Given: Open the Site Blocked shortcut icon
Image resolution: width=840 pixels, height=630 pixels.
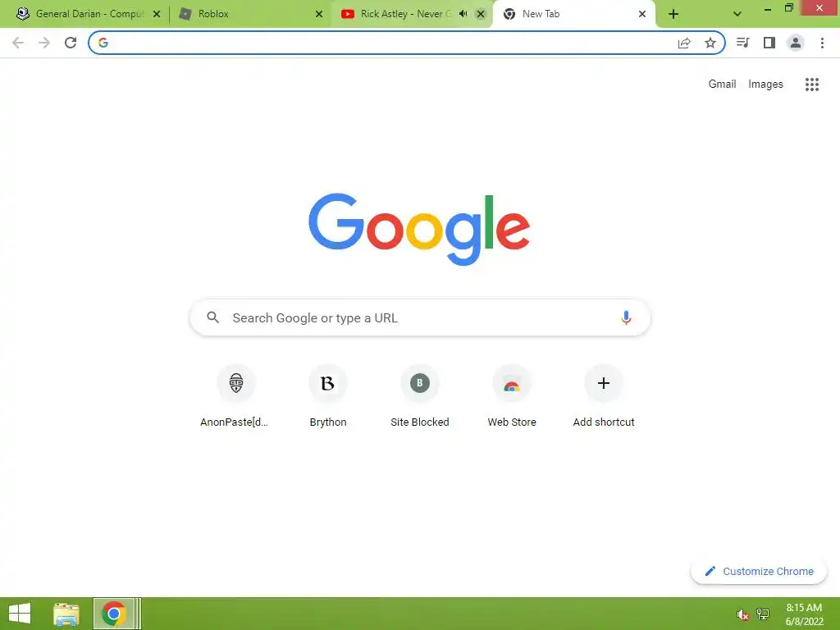Looking at the screenshot, I should click(x=420, y=383).
